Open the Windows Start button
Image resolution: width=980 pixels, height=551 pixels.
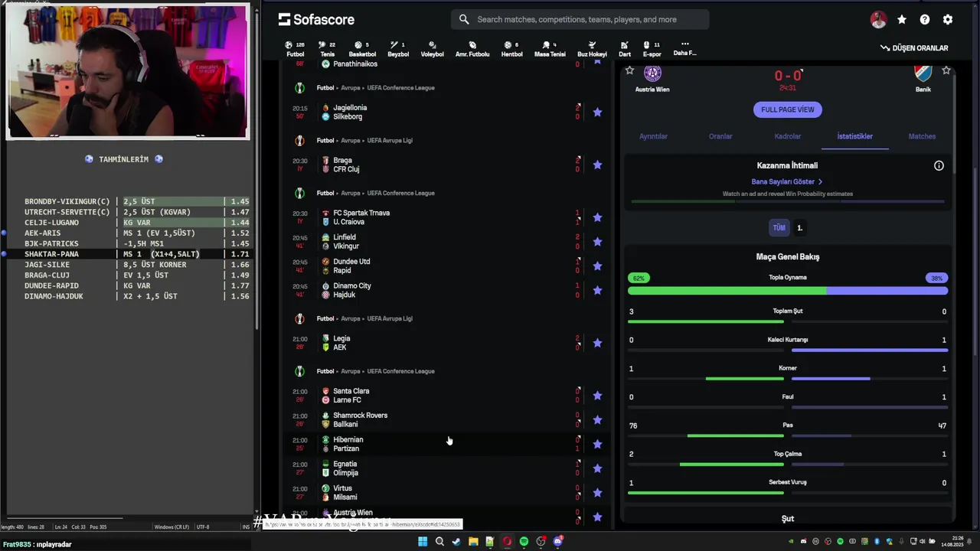pyautogui.click(x=423, y=542)
